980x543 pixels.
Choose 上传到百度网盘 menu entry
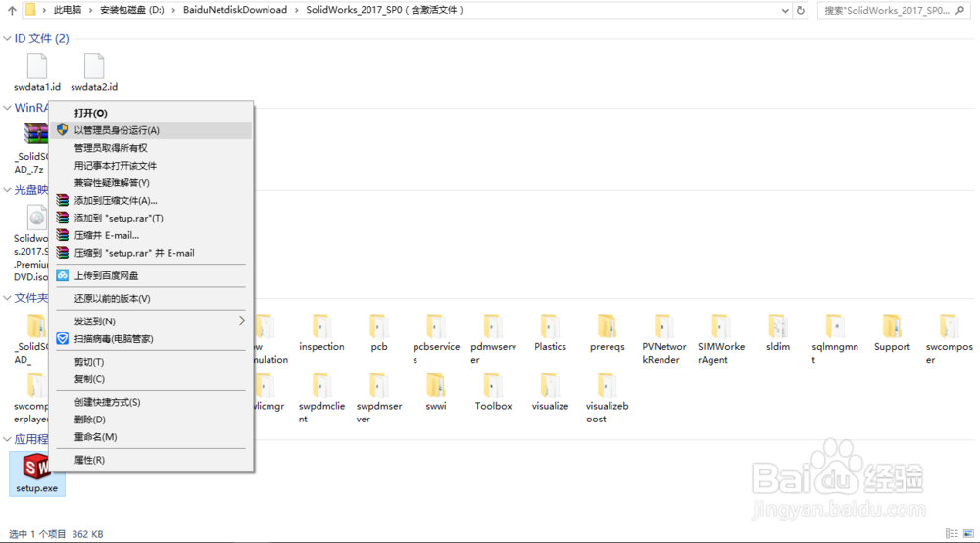click(151, 275)
